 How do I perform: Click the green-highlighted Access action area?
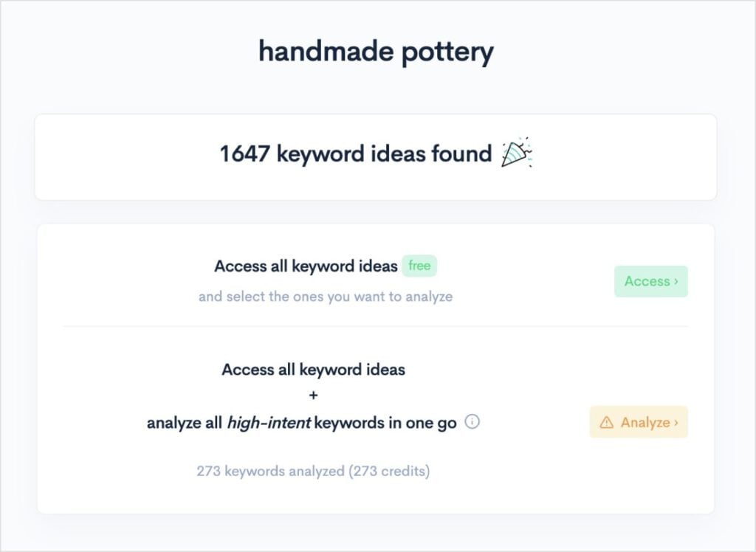651,281
